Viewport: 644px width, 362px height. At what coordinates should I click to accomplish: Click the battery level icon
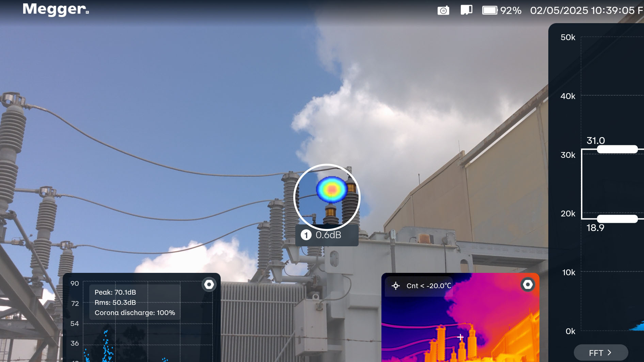[x=490, y=10]
